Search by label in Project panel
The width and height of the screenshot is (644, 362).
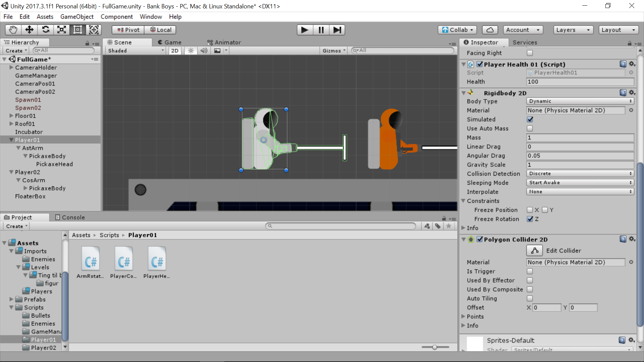(x=438, y=226)
